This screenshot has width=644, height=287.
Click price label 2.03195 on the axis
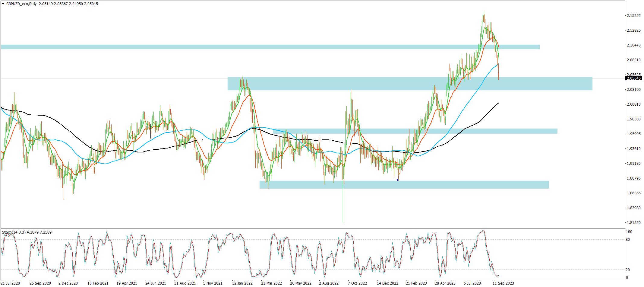tap(634, 90)
